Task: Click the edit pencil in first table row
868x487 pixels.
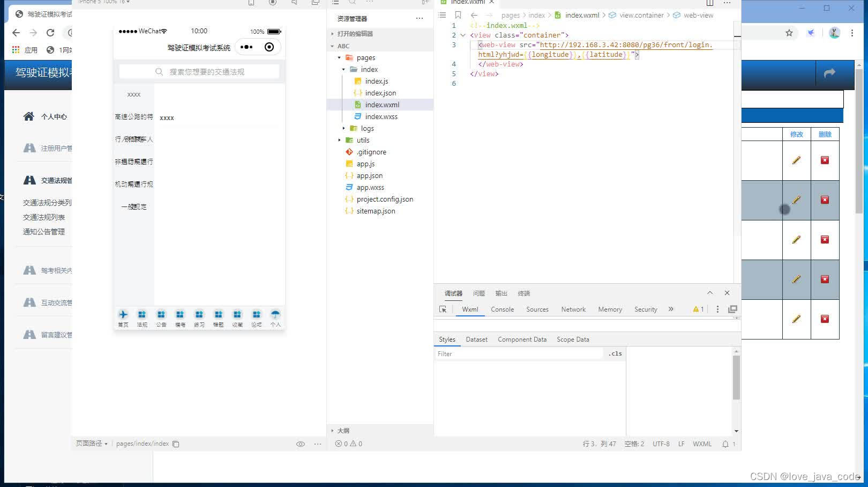Action: coord(796,160)
